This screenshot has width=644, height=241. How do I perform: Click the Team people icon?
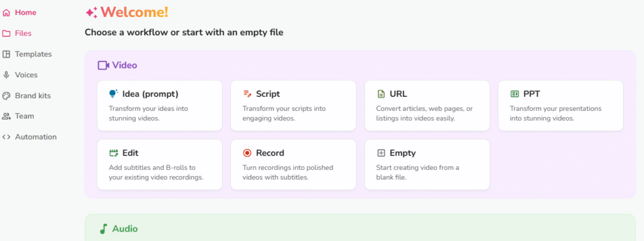(x=6, y=116)
